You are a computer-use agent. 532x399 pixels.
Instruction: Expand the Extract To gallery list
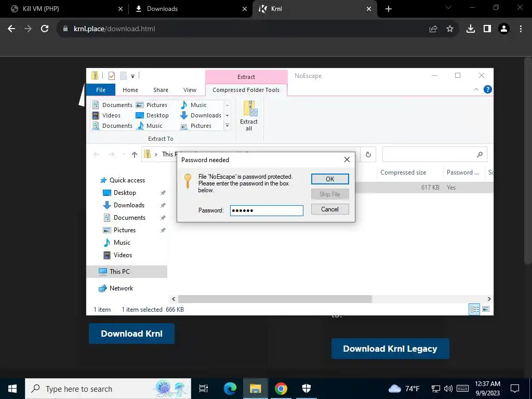(228, 126)
